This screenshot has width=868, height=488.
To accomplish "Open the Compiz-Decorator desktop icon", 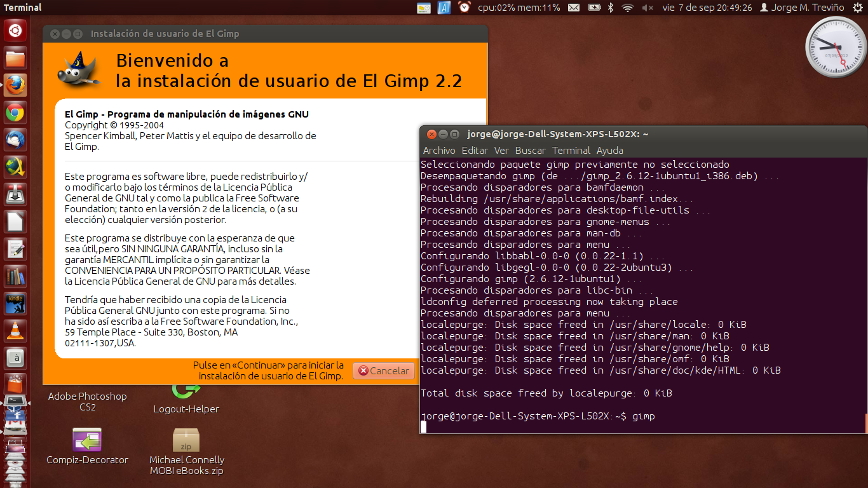I will (87, 440).
